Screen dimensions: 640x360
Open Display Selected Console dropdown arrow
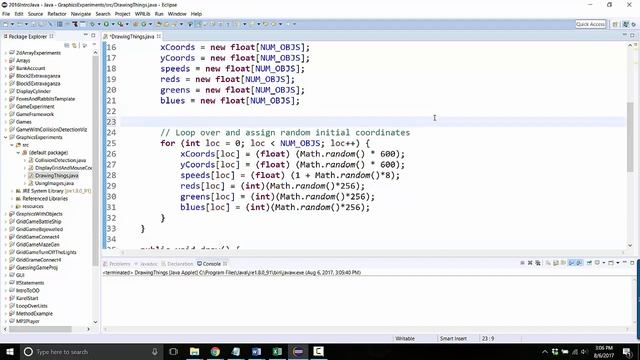604,263
